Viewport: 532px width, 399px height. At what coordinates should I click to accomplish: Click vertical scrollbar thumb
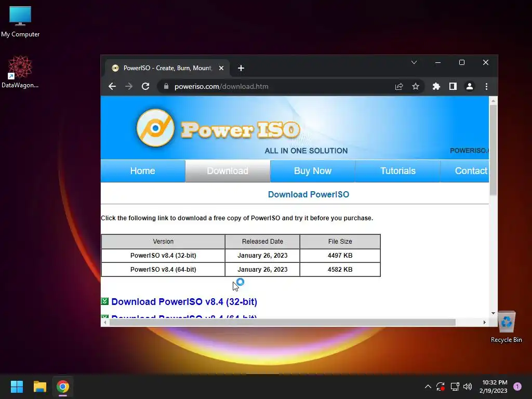click(x=494, y=150)
